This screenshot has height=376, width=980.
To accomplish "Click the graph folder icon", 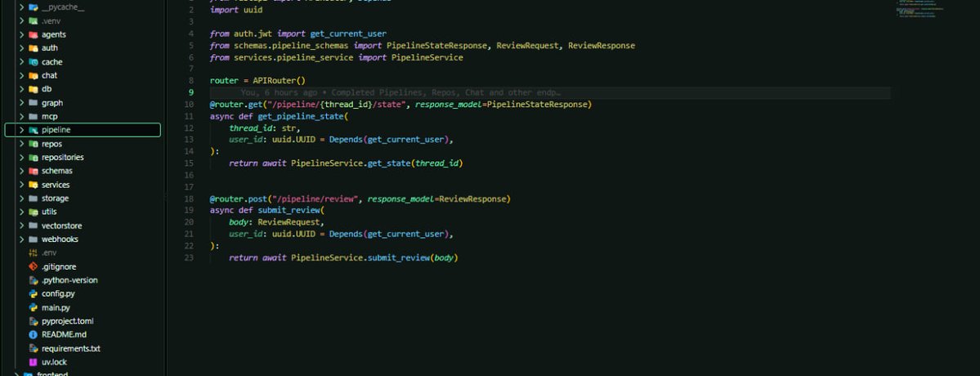I will coord(34,103).
